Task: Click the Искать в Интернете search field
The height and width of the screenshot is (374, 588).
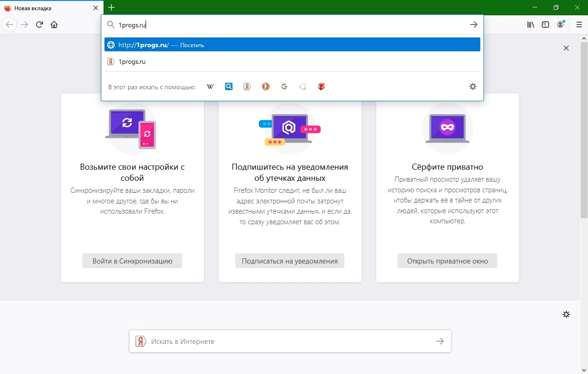Action: tap(290, 341)
